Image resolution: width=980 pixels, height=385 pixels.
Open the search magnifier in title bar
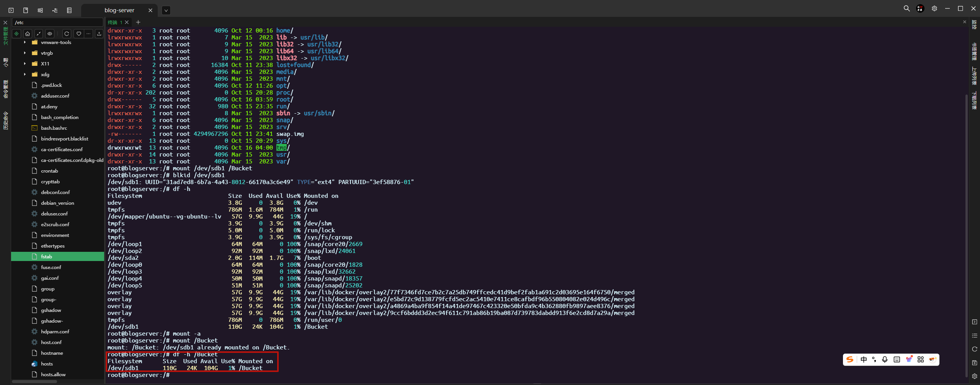tap(906, 8)
